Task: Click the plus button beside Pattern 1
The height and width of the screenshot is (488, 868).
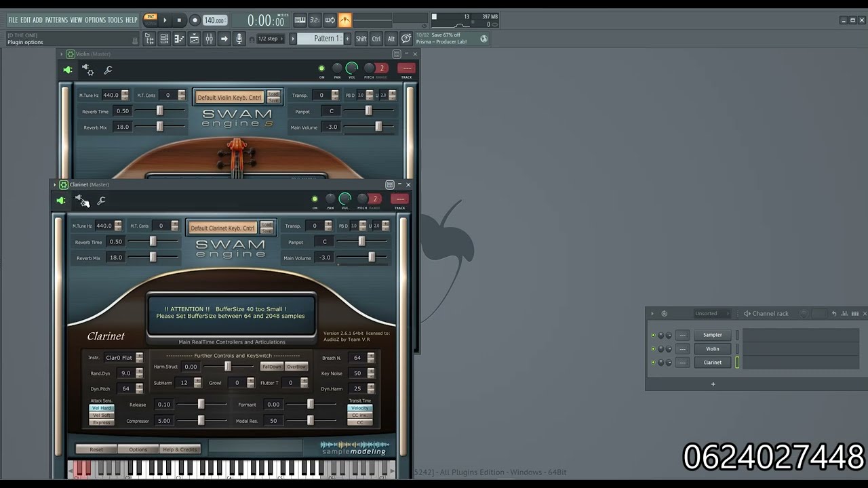Action: (x=348, y=39)
